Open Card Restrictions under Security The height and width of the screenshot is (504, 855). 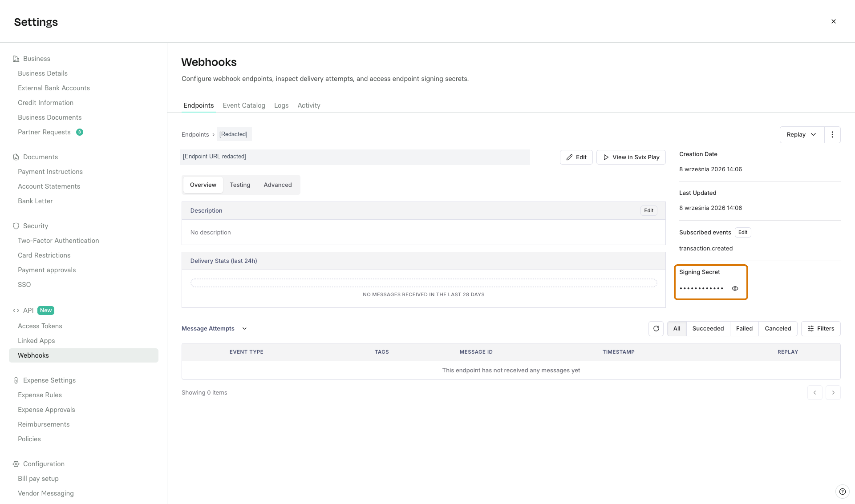44,255
